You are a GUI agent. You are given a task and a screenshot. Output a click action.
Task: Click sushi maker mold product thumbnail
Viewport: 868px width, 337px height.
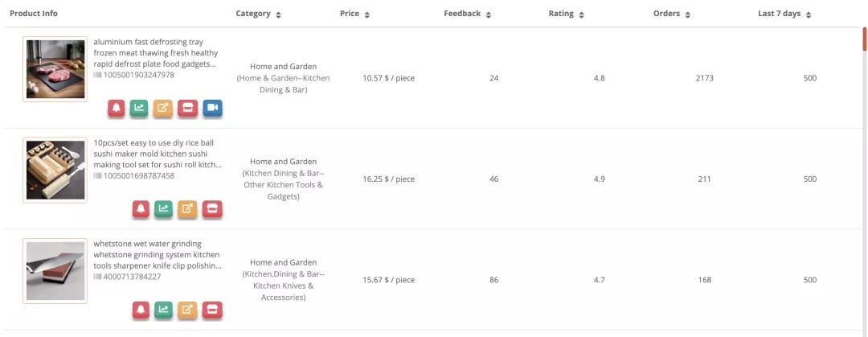coord(55,171)
